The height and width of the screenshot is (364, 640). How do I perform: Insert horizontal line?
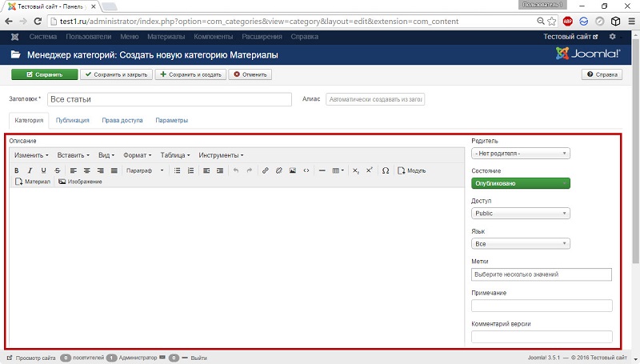pyautogui.click(x=322, y=170)
